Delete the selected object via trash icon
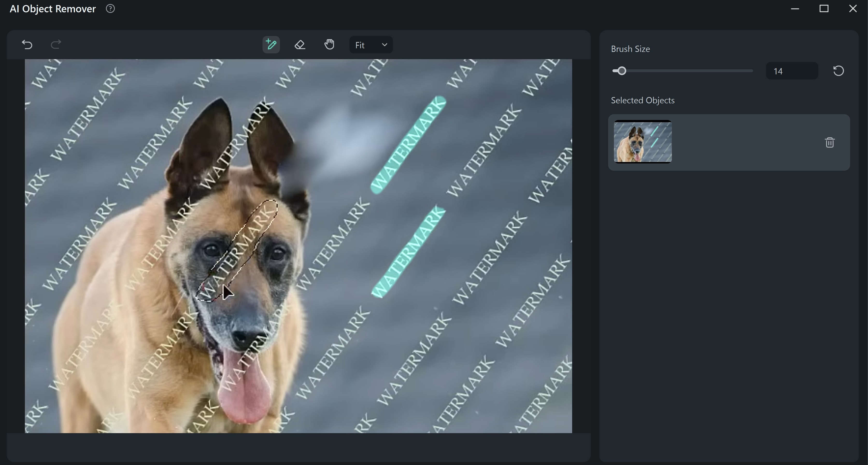Viewport: 868px width, 465px height. point(830,142)
